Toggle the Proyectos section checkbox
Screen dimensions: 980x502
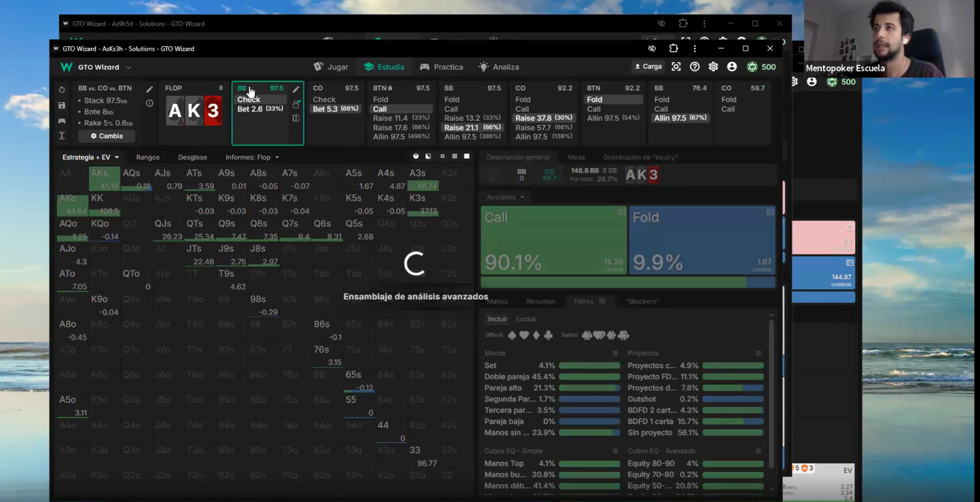[758, 353]
